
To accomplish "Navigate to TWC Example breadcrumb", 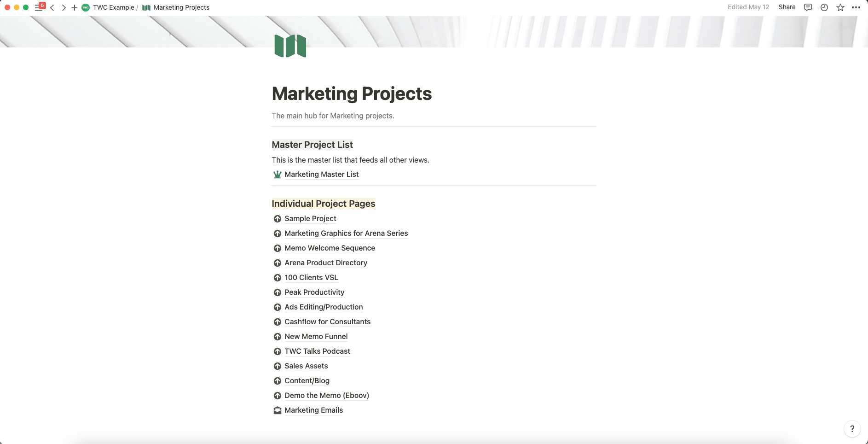I will tap(113, 7).
